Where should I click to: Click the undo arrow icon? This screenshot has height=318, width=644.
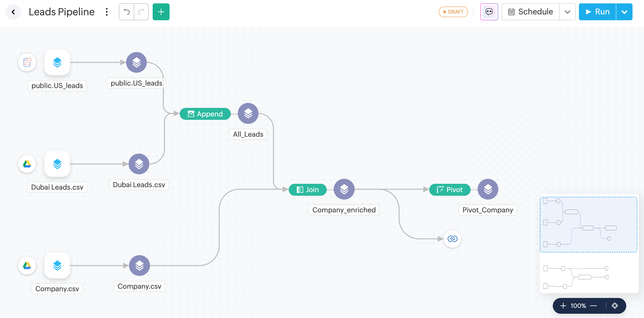[127, 12]
